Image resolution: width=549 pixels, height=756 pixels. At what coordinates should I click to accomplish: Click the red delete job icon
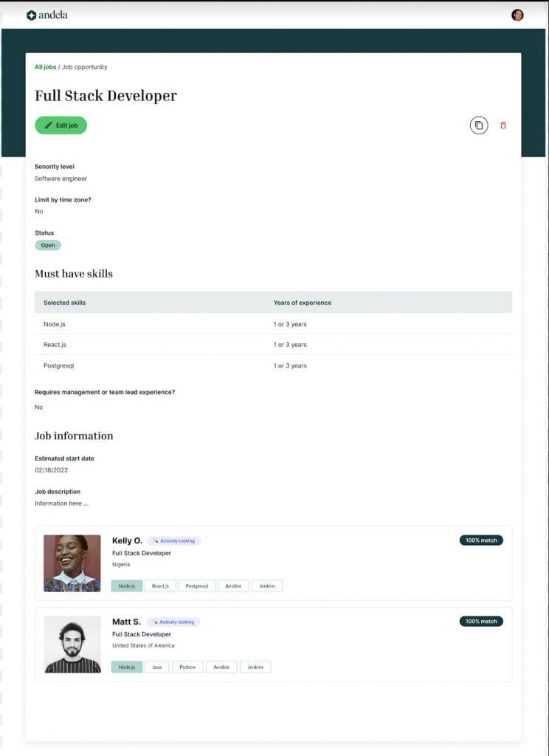click(503, 126)
